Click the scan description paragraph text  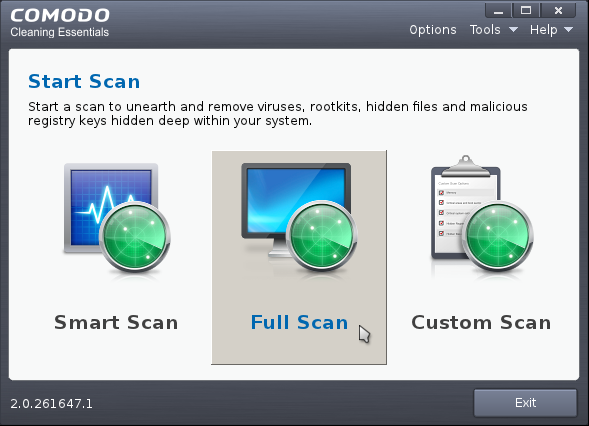click(x=278, y=114)
